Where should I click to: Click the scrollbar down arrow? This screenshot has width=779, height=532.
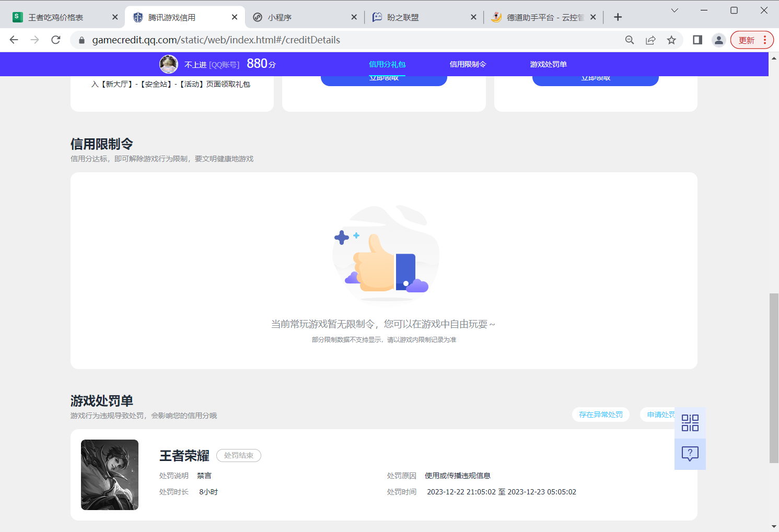point(774,526)
